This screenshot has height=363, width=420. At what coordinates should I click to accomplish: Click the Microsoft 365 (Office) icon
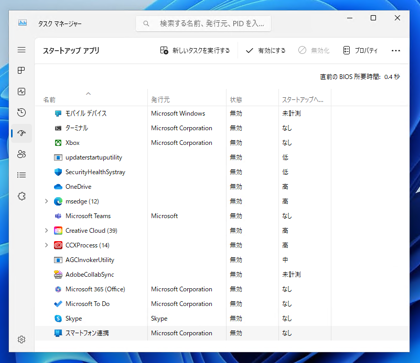58,289
